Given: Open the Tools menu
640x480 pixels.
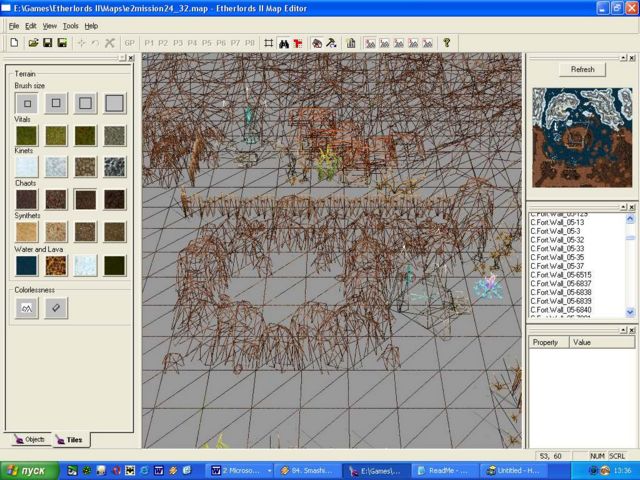Looking at the screenshot, I should (71, 26).
